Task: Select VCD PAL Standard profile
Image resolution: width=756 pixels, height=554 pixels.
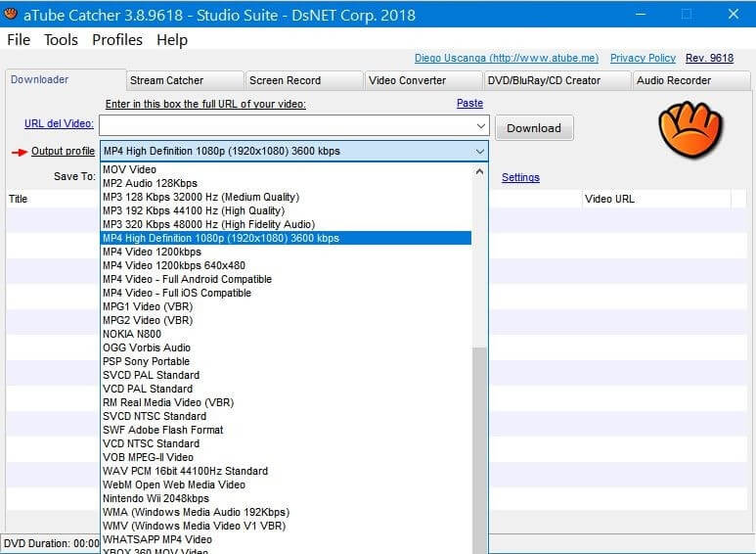Action: (x=286, y=389)
